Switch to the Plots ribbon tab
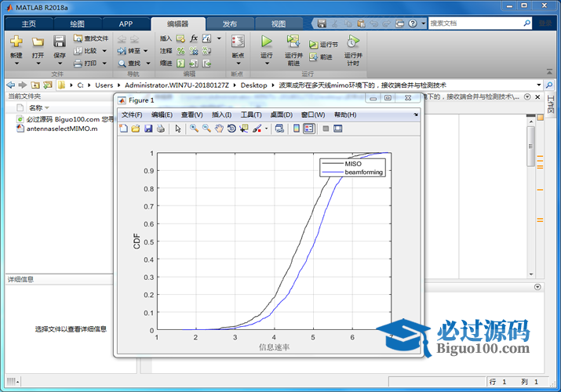 (x=76, y=24)
